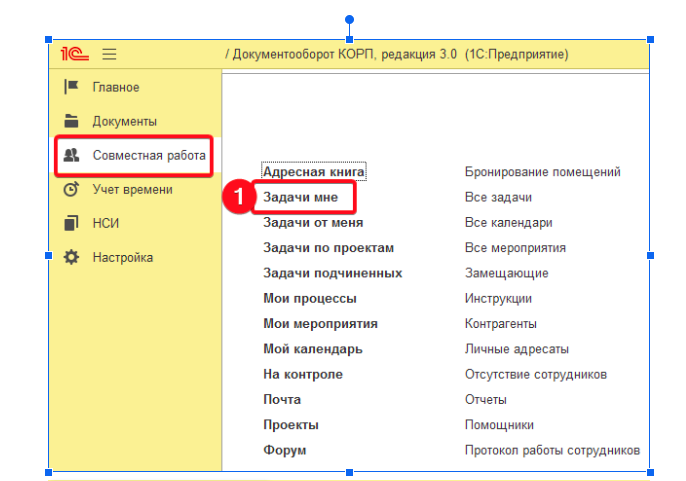The image size is (686, 481).
Task: Click the НСИ documents icon
Action: 71,223
